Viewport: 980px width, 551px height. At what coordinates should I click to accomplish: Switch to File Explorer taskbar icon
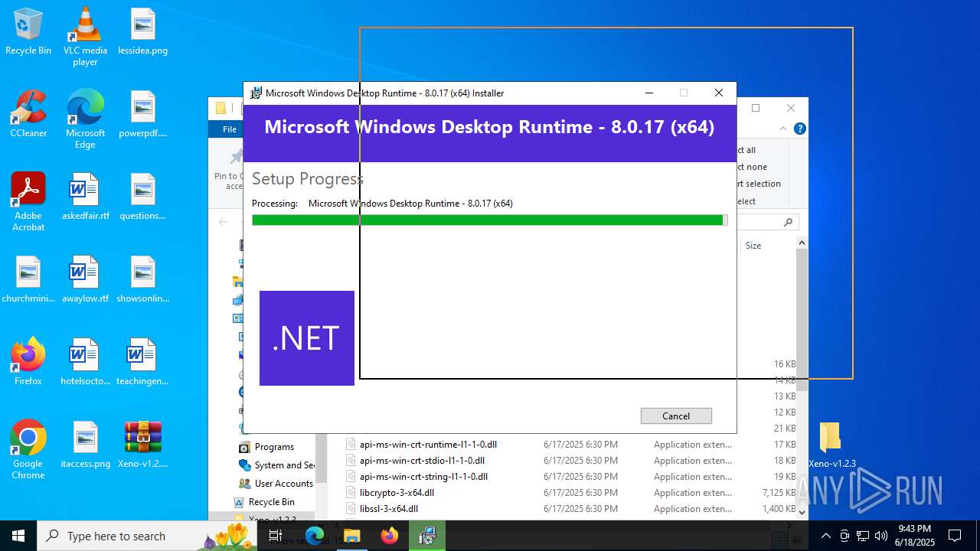coord(352,536)
